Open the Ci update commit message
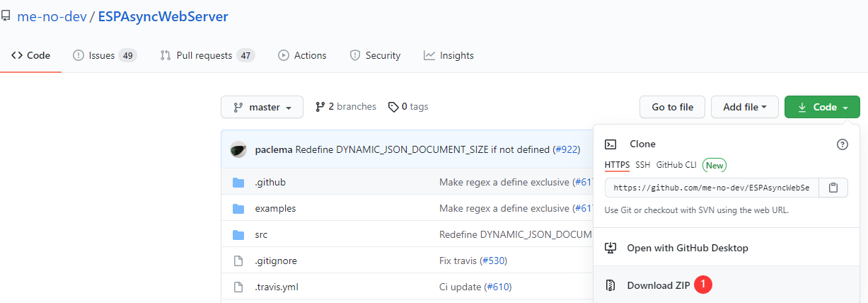The height and width of the screenshot is (303, 868). 461,287
